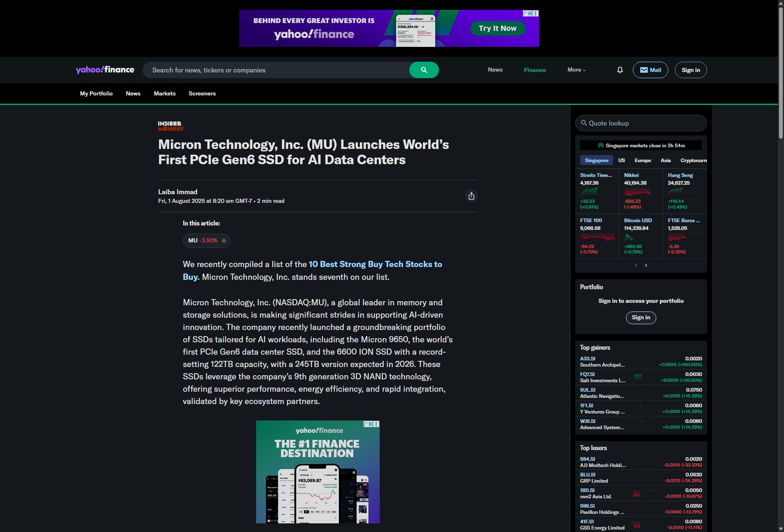The height and width of the screenshot is (532, 784).
Task: Open the BLU.SI top loser
Action: click(x=641, y=478)
